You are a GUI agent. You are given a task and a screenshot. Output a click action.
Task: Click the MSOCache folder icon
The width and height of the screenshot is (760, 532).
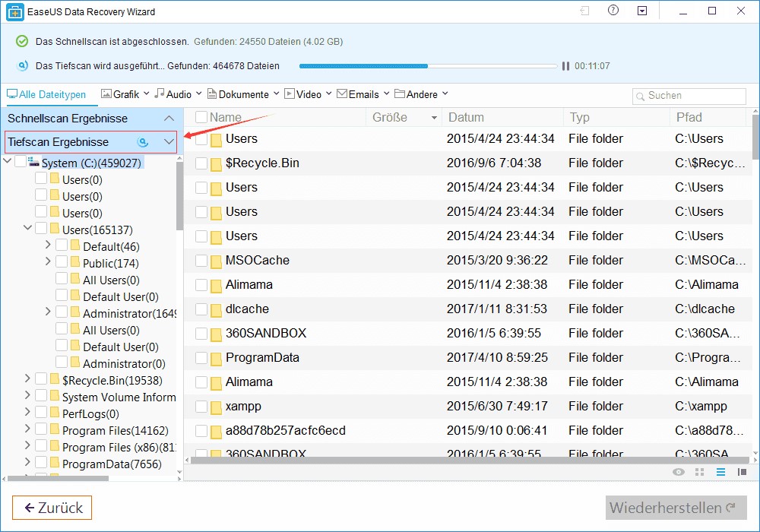[216, 261]
